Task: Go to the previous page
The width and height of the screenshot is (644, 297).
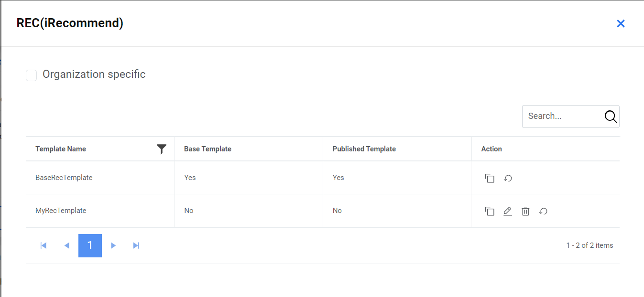Action: point(67,245)
